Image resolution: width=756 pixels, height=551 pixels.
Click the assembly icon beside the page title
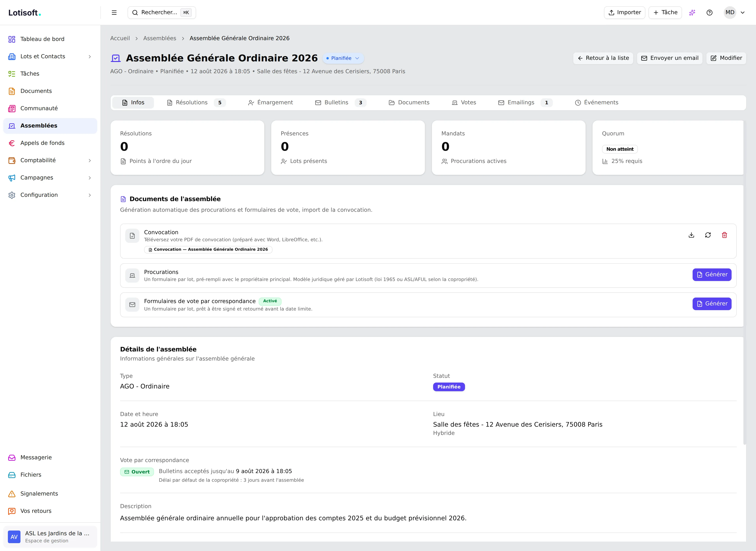116,58
